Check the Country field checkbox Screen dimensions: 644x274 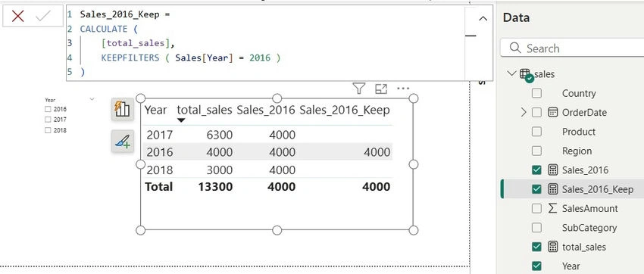pyautogui.click(x=536, y=93)
